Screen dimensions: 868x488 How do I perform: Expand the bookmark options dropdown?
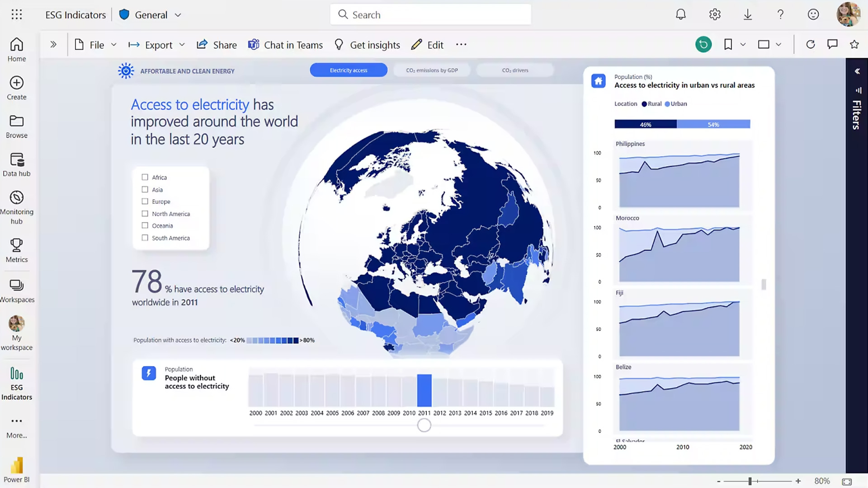[x=742, y=44]
